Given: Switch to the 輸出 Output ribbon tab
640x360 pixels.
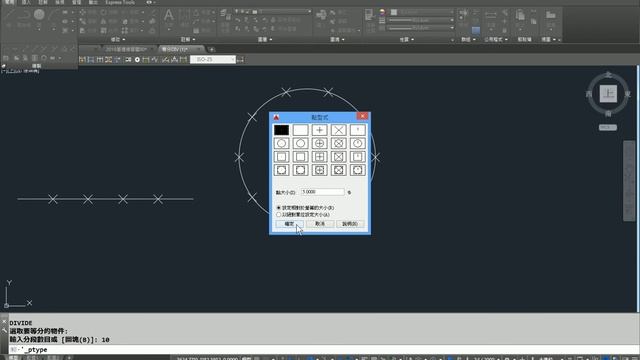Looking at the screenshot, I should (x=93, y=2).
